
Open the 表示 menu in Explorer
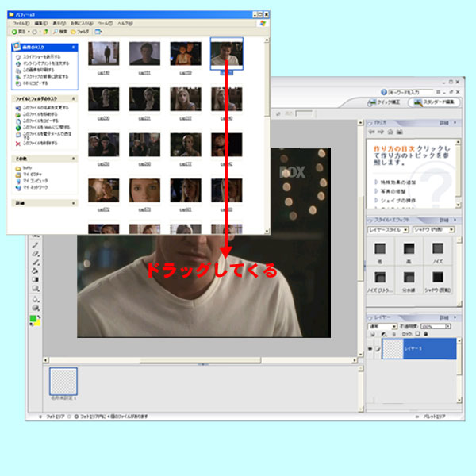[x=59, y=23]
